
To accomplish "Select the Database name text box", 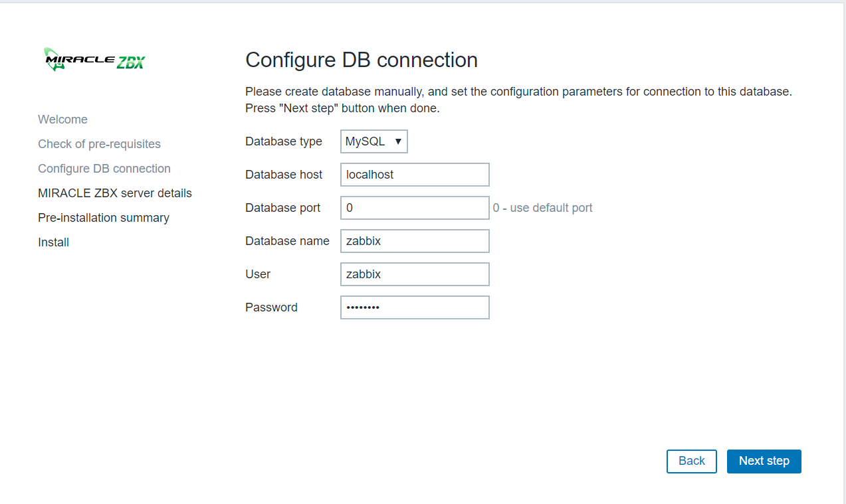I will click(415, 241).
